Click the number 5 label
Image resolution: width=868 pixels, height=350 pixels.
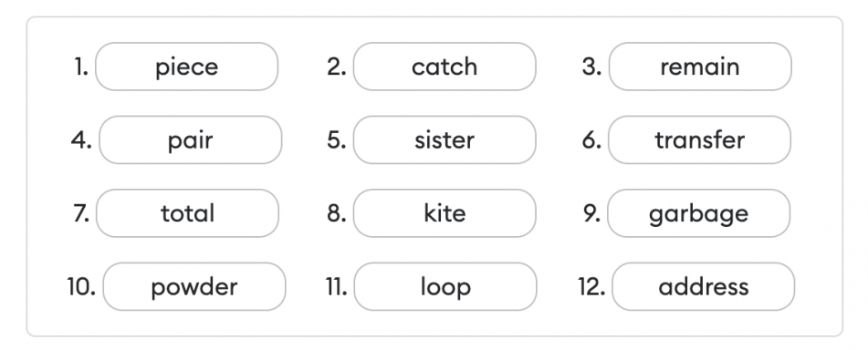(x=337, y=140)
